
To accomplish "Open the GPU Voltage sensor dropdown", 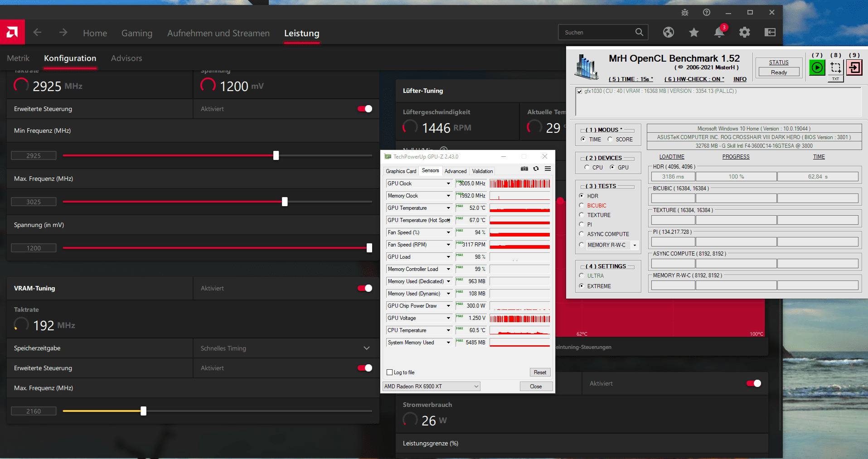I will pyautogui.click(x=448, y=318).
